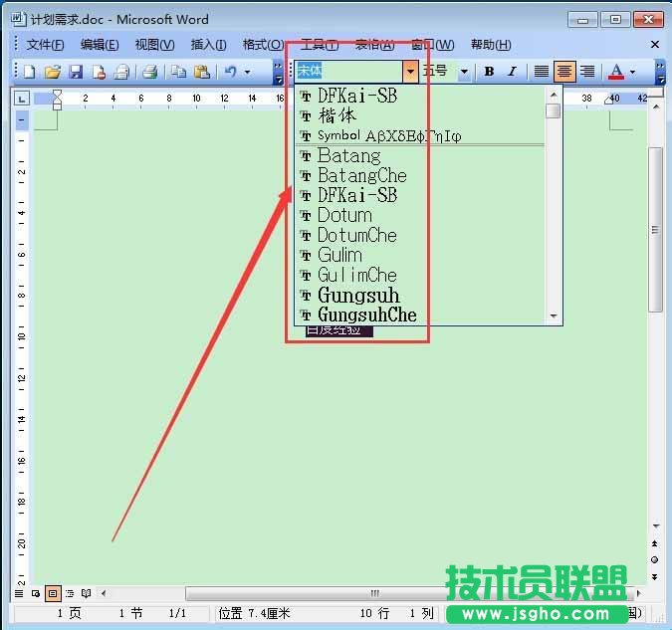This screenshot has width=672, height=630.
Task: Click the Print icon in the toolbar
Action: (x=150, y=72)
